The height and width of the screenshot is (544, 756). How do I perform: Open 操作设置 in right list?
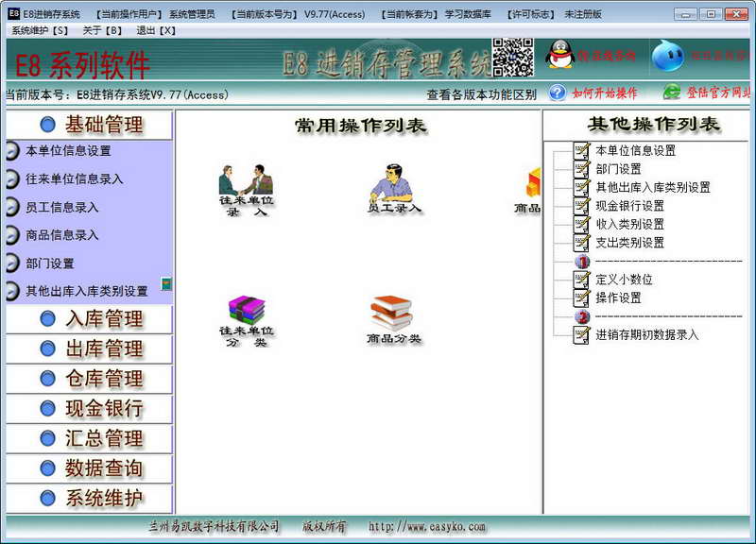[x=618, y=297]
